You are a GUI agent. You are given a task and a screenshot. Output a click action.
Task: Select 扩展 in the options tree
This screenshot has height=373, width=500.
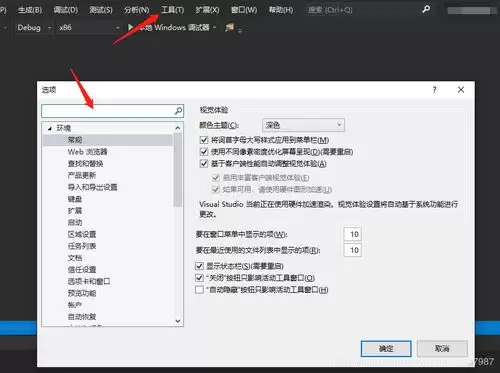(75, 211)
